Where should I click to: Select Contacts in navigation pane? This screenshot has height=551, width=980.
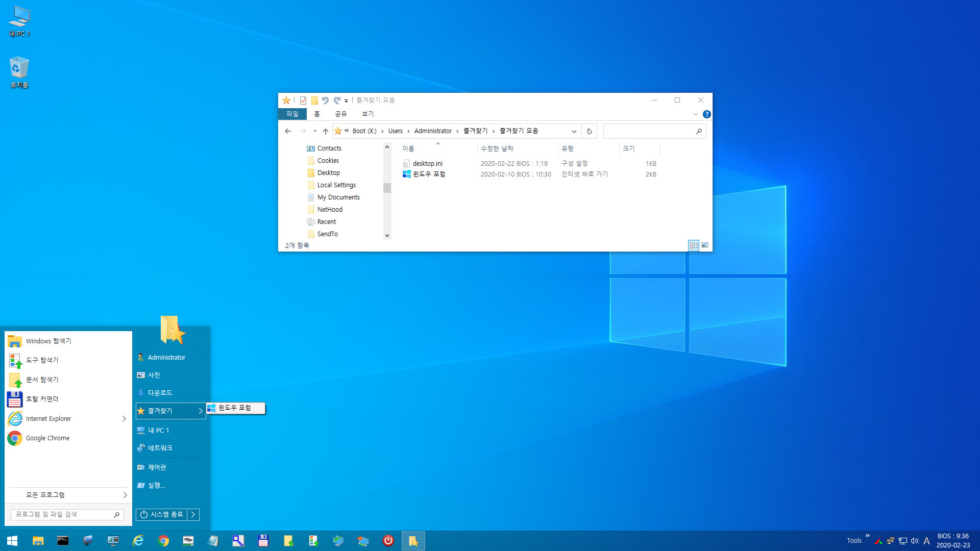(x=329, y=148)
